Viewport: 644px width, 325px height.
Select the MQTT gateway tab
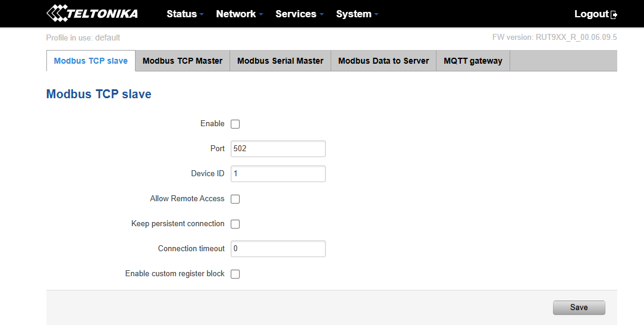click(x=473, y=61)
